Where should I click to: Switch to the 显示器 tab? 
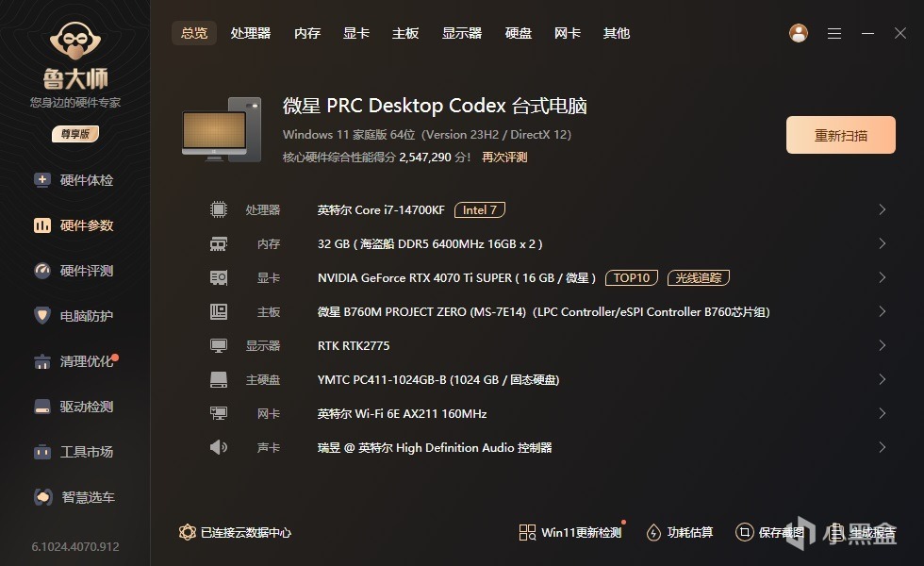pos(462,33)
